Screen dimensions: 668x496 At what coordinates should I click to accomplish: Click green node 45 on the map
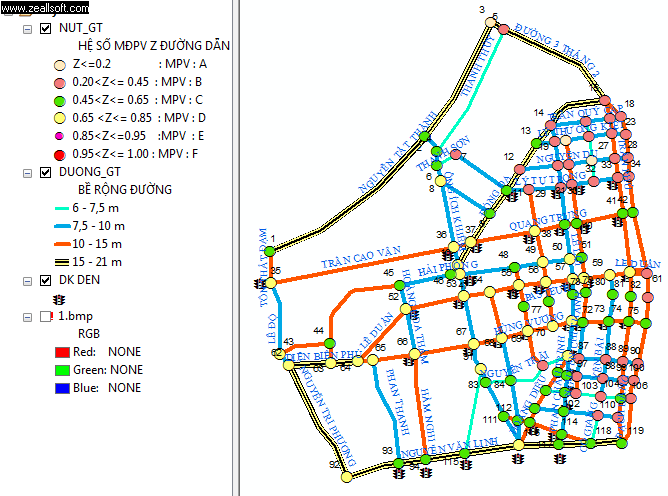click(399, 285)
